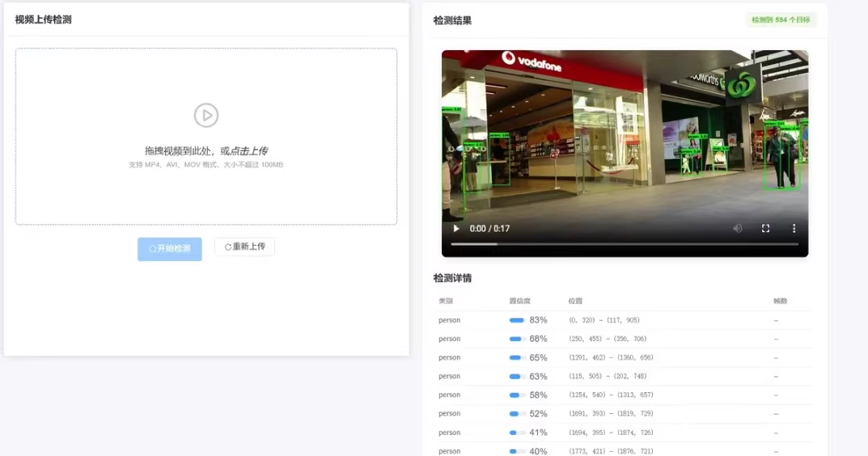Click the 开始检测 button
The width and height of the screenshot is (868, 456).
(169, 249)
